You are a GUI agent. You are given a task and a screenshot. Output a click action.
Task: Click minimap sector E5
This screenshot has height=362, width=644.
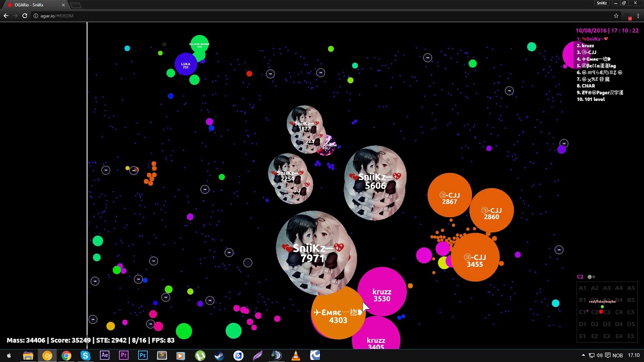click(x=631, y=336)
